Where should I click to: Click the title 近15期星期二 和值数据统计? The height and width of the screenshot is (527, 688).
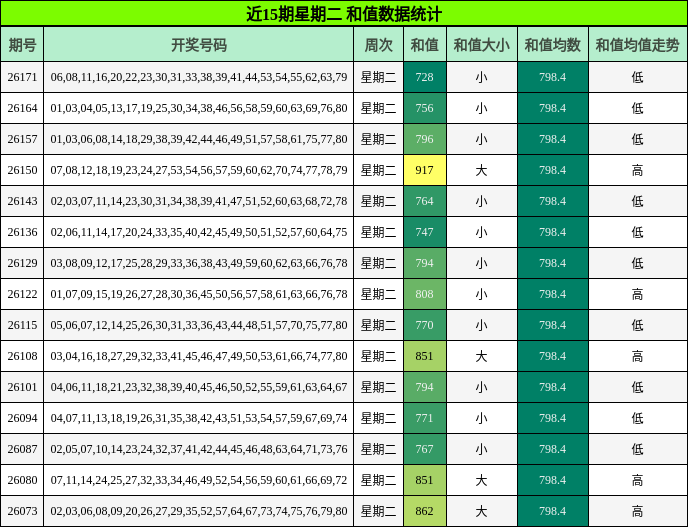coord(344,14)
